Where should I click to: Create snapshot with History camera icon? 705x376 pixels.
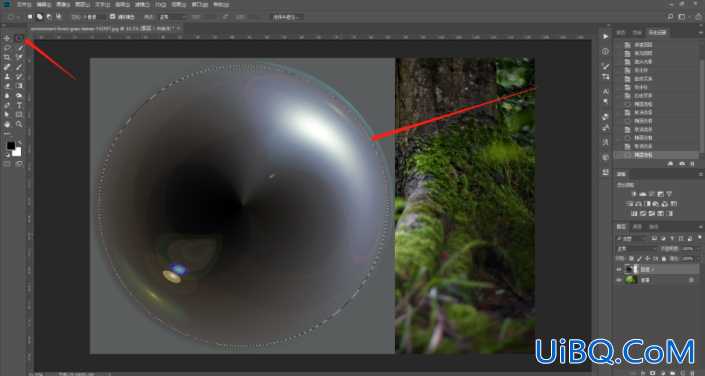[682, 164]
